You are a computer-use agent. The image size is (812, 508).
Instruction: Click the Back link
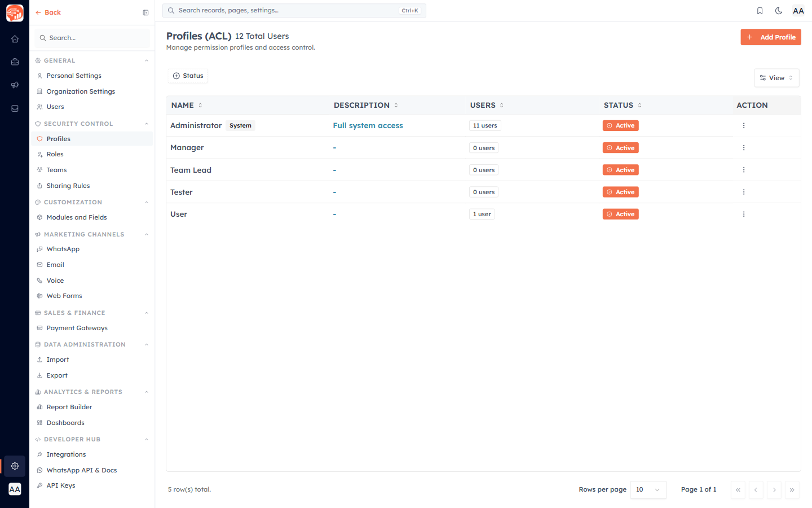pos(48,12)
